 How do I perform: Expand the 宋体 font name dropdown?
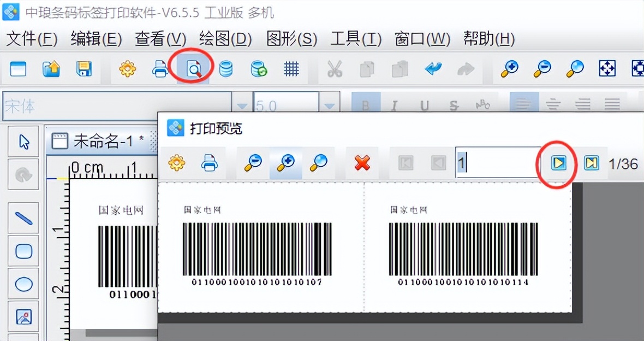coord(242,107)
